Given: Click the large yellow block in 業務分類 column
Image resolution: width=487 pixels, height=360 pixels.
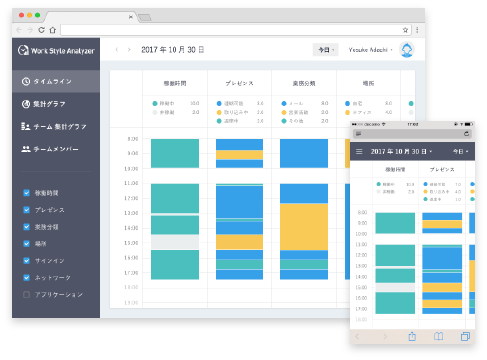Looking at the screenshot, I should (304, 227).
